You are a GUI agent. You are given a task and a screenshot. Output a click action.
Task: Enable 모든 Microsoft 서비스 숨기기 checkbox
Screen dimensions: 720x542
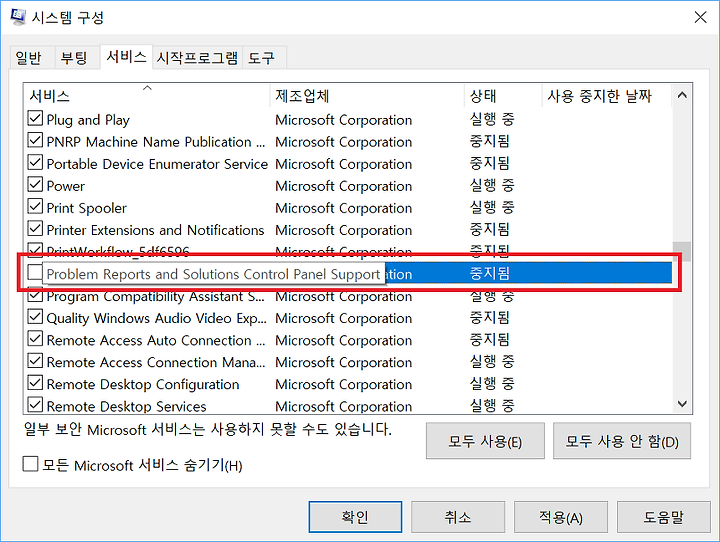tap(30, 464)
